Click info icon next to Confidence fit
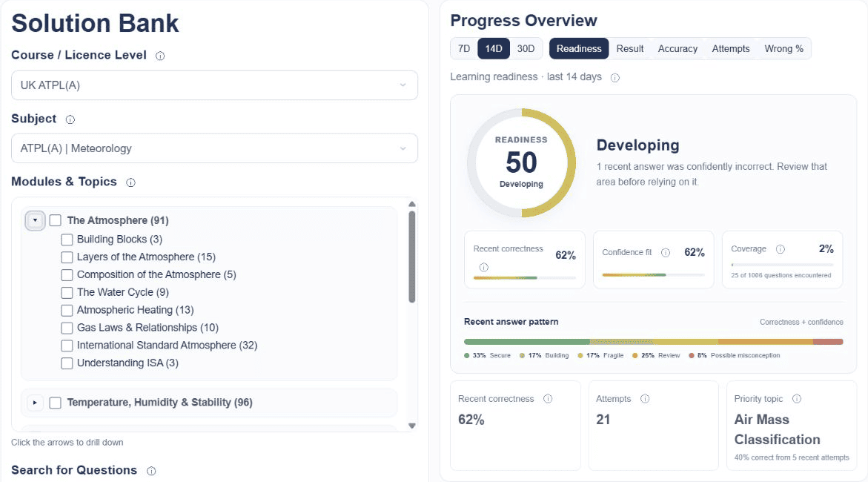The width and height of the screenshot is (868, 482). click(x=666, y=253)
